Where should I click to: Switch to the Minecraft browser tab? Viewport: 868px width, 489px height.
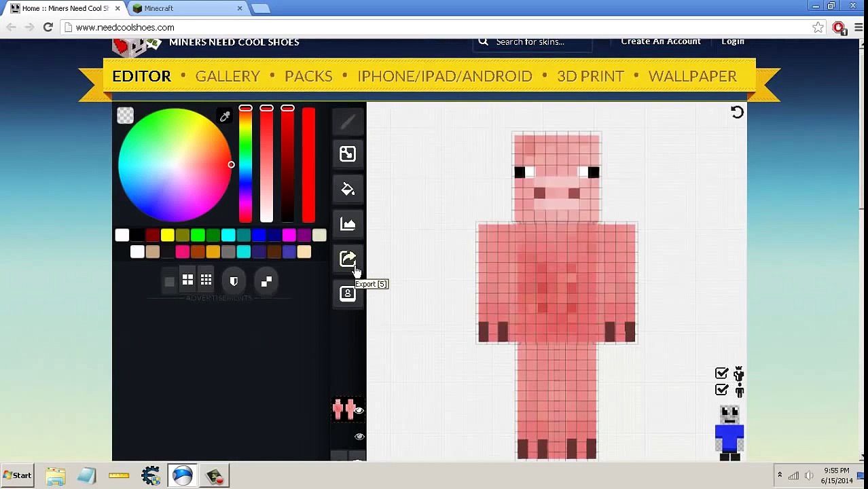pos(188,8)
